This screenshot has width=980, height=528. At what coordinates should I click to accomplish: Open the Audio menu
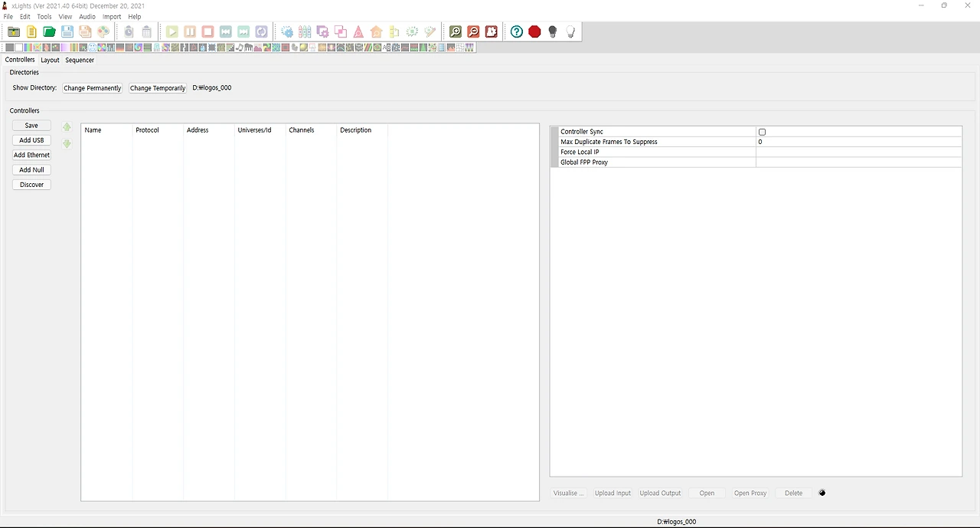[x=87, y=16]
